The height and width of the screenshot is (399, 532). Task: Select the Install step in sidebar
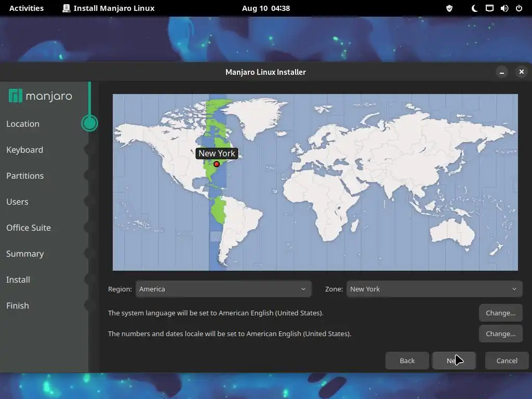[x=18, y=280]
